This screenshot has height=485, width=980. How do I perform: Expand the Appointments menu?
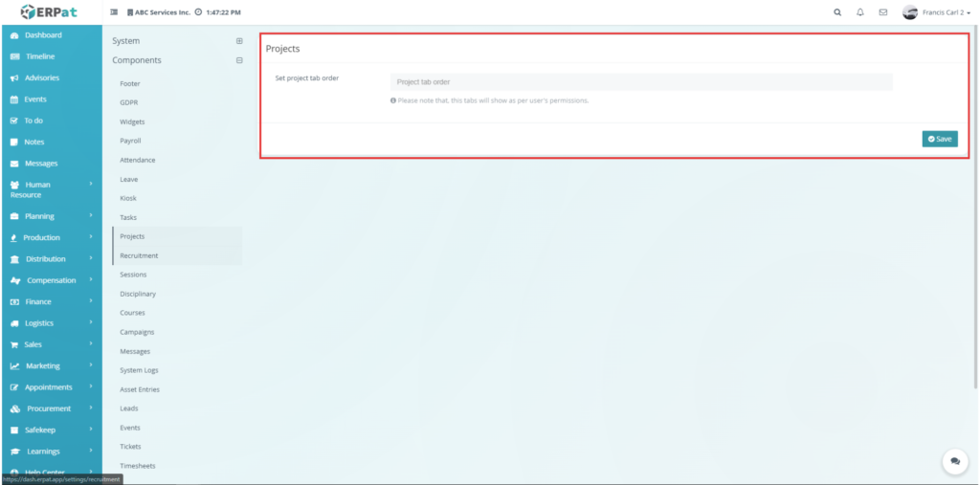point(51,387)
